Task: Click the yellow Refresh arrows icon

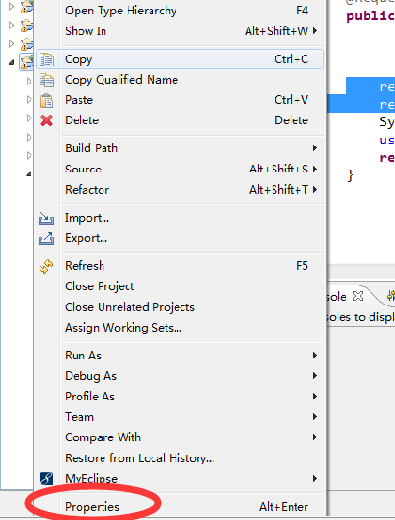Action: tap(47, 266)
